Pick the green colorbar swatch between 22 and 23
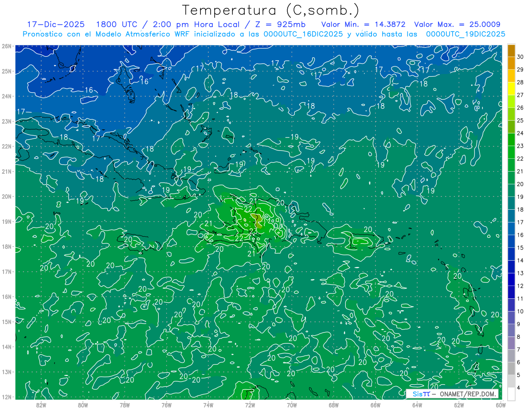The height and width of the screenshot is (411, 532). click(x=511, y=152)
